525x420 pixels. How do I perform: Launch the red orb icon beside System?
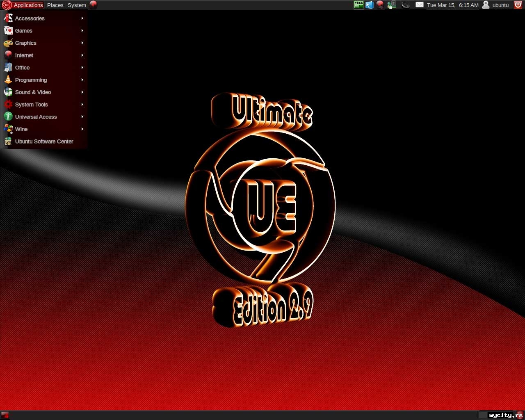(x=94, y=5)
